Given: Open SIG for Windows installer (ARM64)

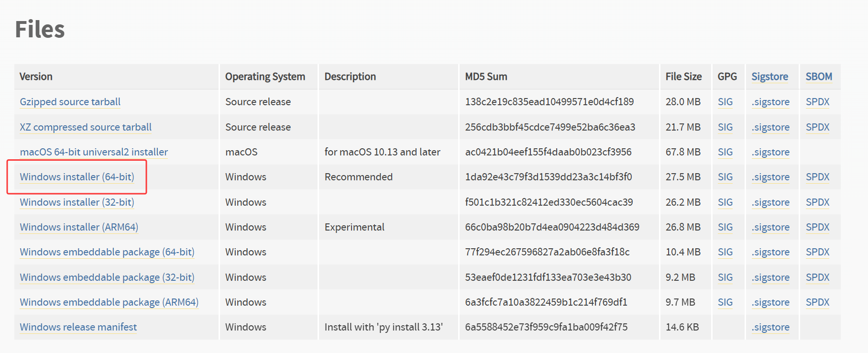Looking at the screenshot, I should click(x=725, y=227).
